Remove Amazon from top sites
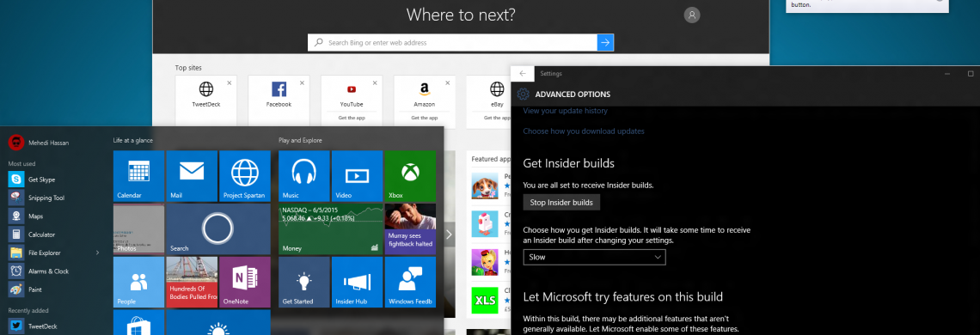 tap(448, 82)
